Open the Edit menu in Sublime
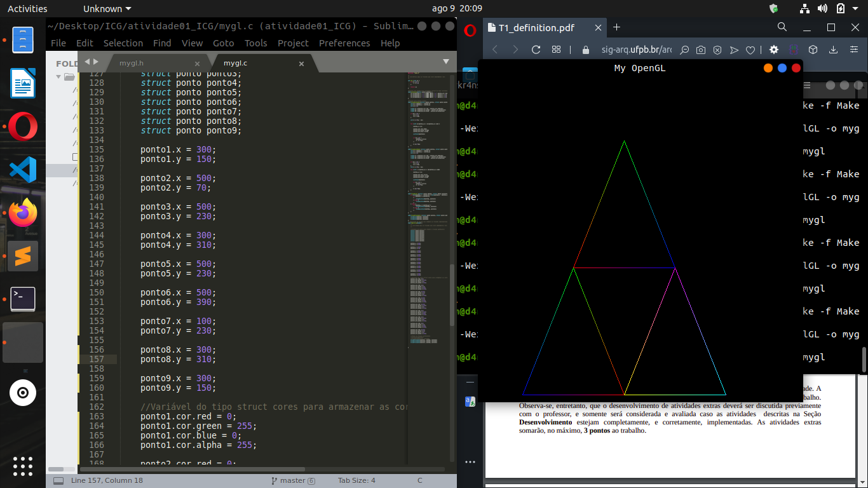This screenshot has width=868, height=488. 85,43
